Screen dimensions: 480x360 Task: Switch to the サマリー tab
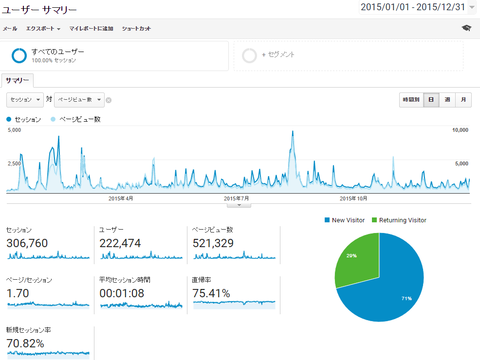pos(17,81)
